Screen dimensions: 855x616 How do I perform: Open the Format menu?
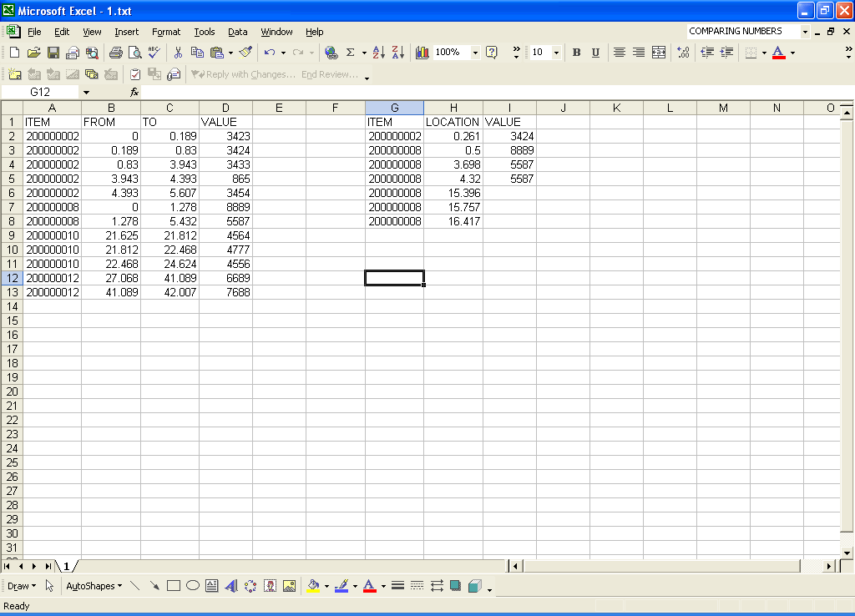point(166,32)
